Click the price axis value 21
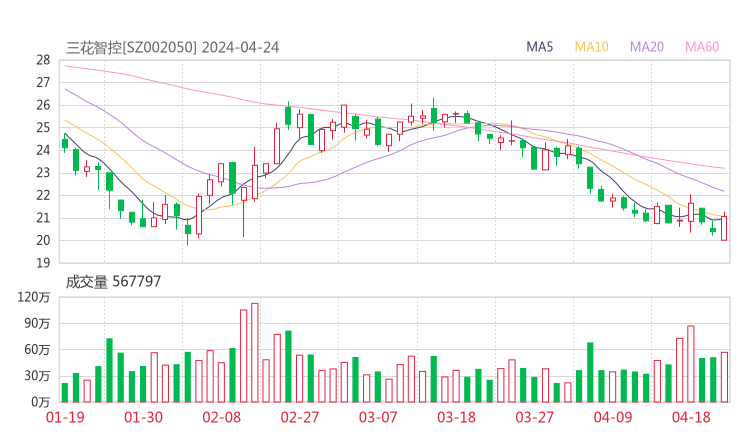 click(x=43, y=218)
